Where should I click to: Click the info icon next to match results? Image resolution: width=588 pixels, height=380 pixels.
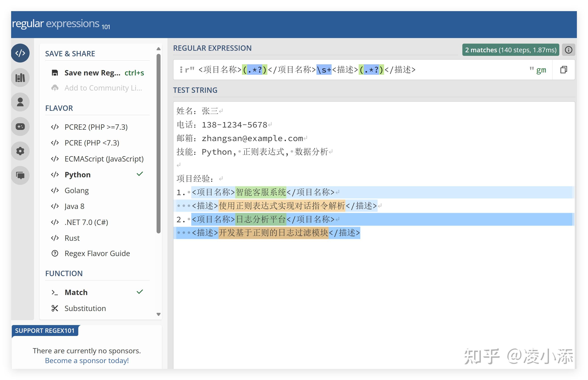pyautogui.click(x=568, y=50)
